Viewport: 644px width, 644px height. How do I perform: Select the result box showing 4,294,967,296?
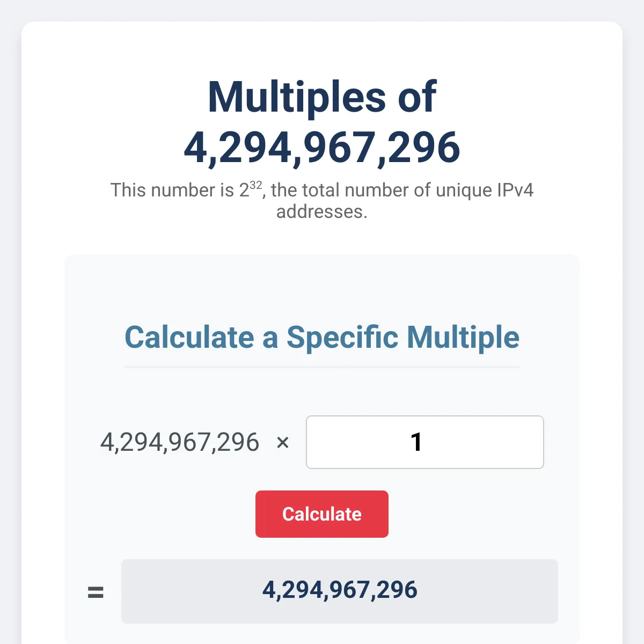(x=340, y=591)
